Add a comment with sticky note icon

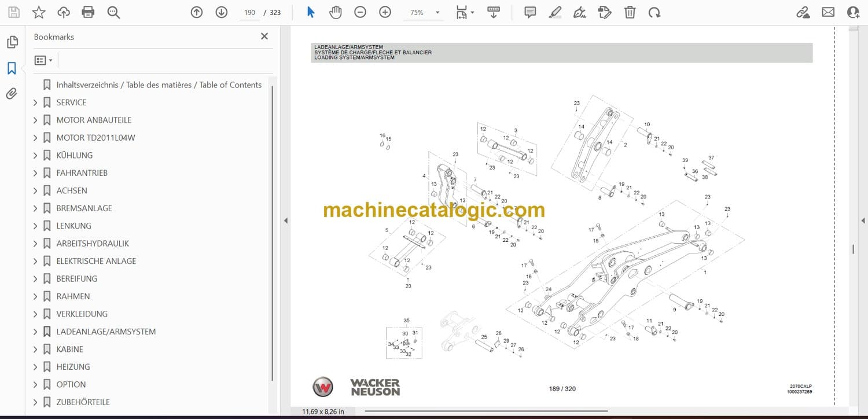(529, 12)
